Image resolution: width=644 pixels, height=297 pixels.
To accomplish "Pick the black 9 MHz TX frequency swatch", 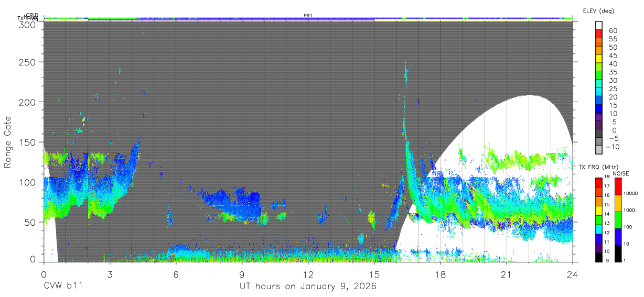I will click(x=599, y=256).
